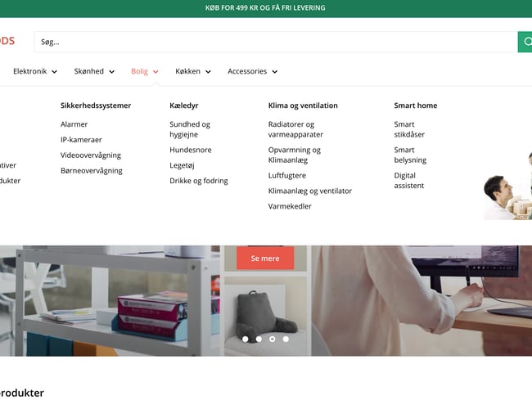Open Smart belysning link
532x409 pixels.
click(410, 155)
